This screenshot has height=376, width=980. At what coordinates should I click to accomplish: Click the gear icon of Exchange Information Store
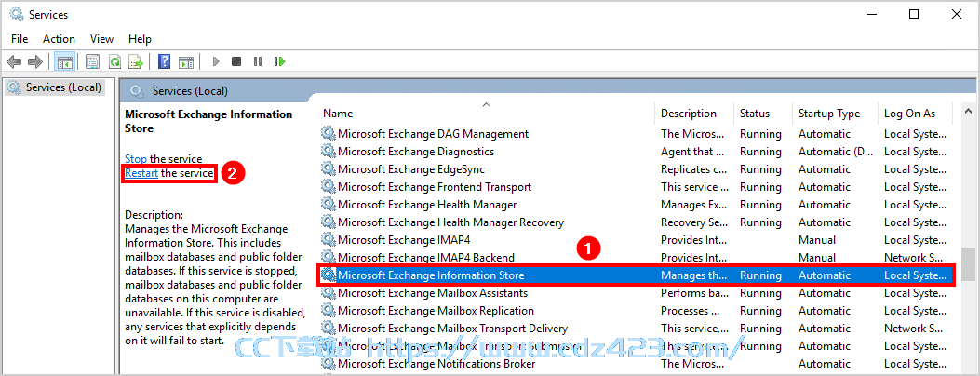pyautogui.click(x=329, y=275)
